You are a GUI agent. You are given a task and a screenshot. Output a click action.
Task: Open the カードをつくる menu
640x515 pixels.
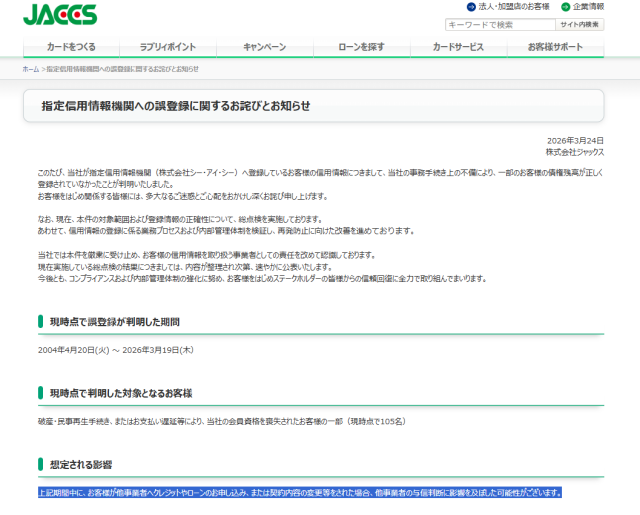pos(71,47)
